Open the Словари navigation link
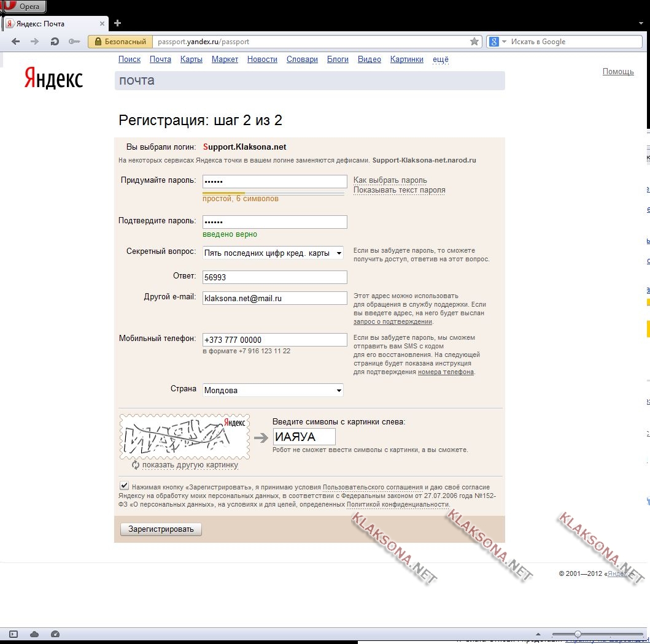This screenshot has height=644, width=650. (302, 59)
